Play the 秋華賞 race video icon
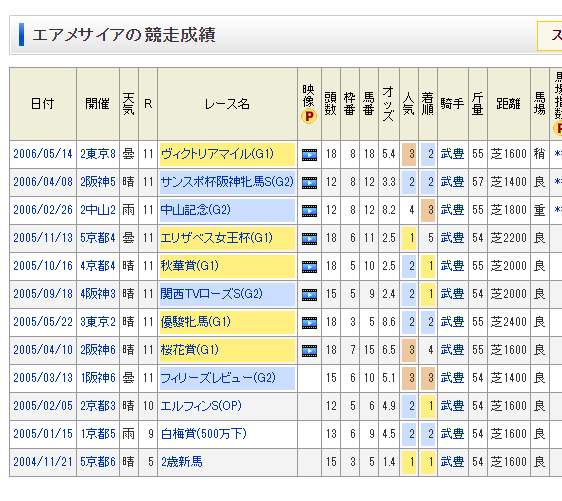This screenshot has height=501, width=562. pyautogui.click(x=309, y=267)
